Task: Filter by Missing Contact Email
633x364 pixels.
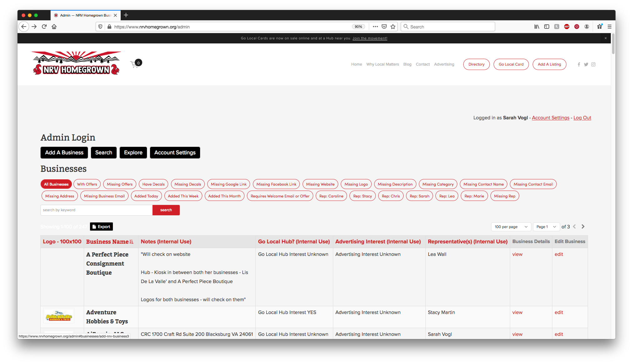Action: click(x=533, y=184)
